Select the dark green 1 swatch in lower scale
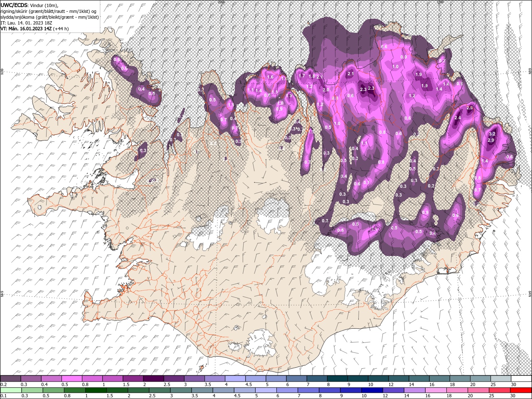 (96, 390)
